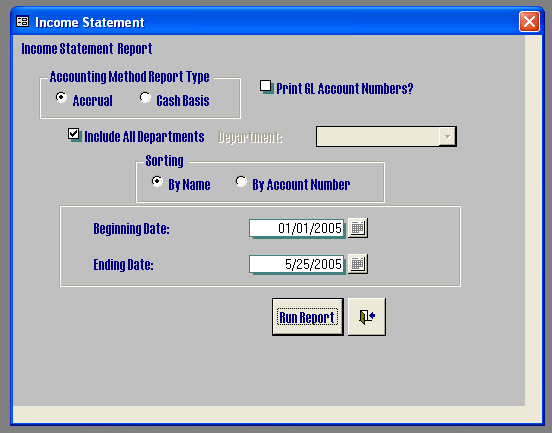Viewport: 552px width, 433px height.
Task: Click the form icon in the title bar
Action: click(23, 21)
